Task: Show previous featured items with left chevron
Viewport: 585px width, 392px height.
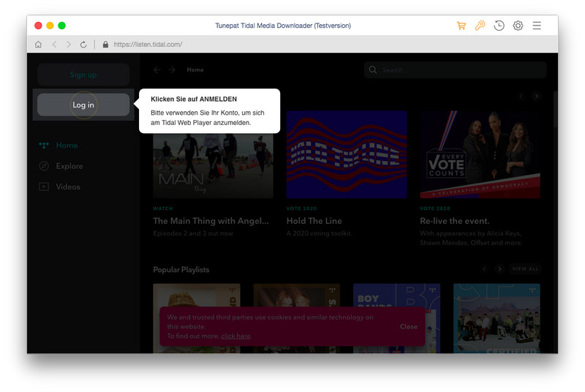Action: tap(521, 97)
